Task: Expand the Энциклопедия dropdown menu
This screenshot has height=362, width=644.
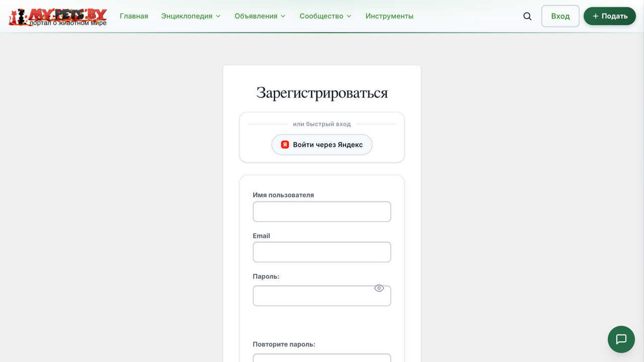Action: click(x=191, y=16)
